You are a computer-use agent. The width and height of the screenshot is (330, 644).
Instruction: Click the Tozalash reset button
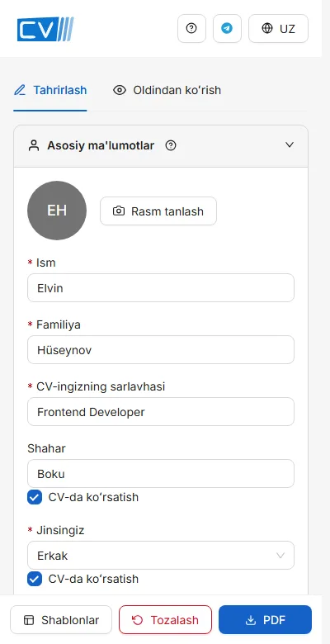pos(165,620)
